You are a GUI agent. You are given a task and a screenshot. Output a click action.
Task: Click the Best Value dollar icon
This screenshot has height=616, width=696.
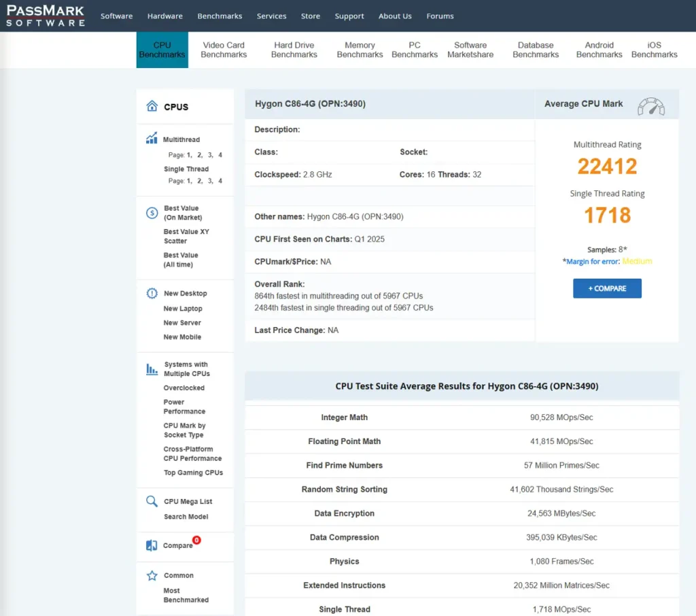[152, 213]
